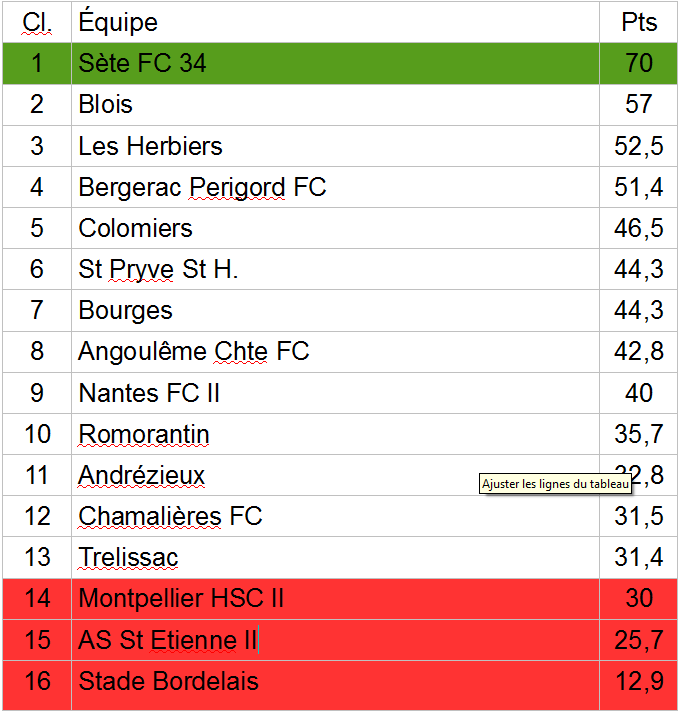Click the Bourges team name cell

click(126, 310)
